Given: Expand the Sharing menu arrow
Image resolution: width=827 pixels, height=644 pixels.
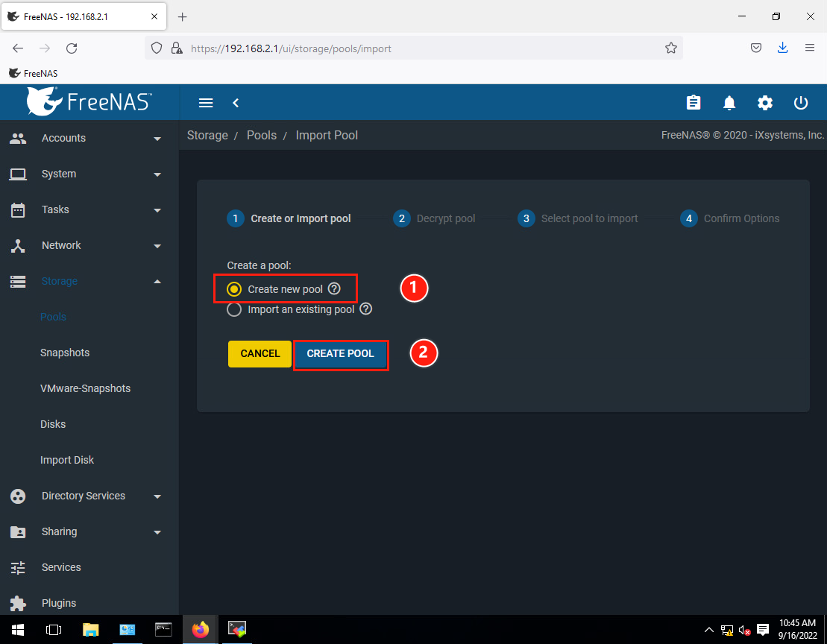Looking at the screenshot, I should 157,532.
